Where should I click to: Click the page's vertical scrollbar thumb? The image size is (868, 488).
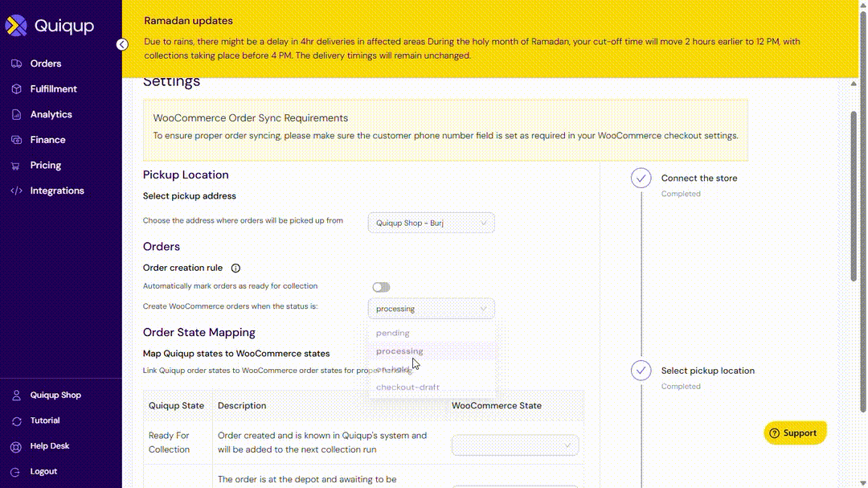[863, 211]
